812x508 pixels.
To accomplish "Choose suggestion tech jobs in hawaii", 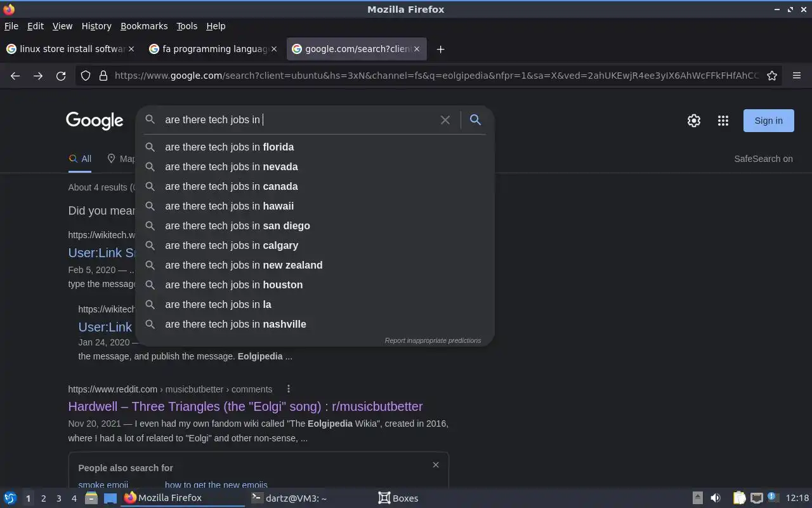I will click(315, 206).
